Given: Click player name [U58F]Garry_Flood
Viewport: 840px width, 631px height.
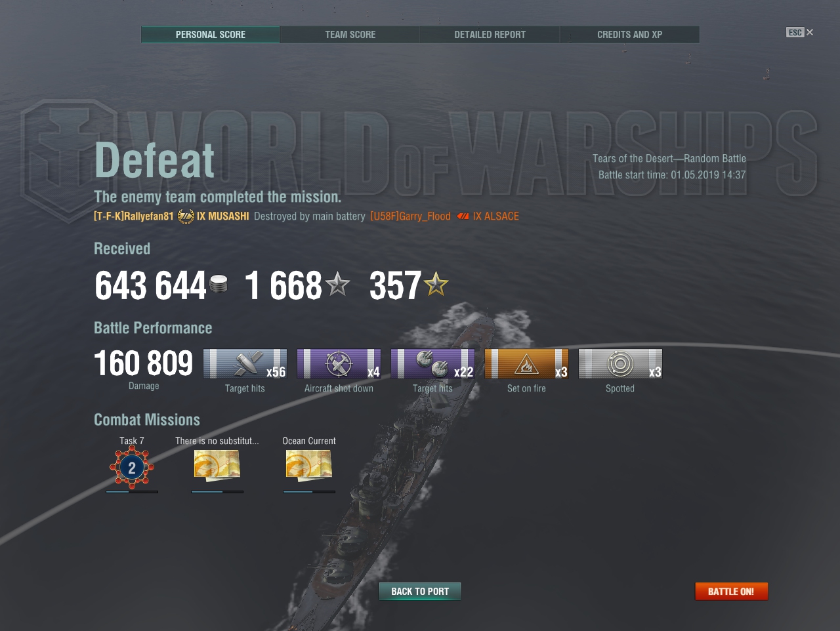Looking at the screenshot, I should coord(410,216).
